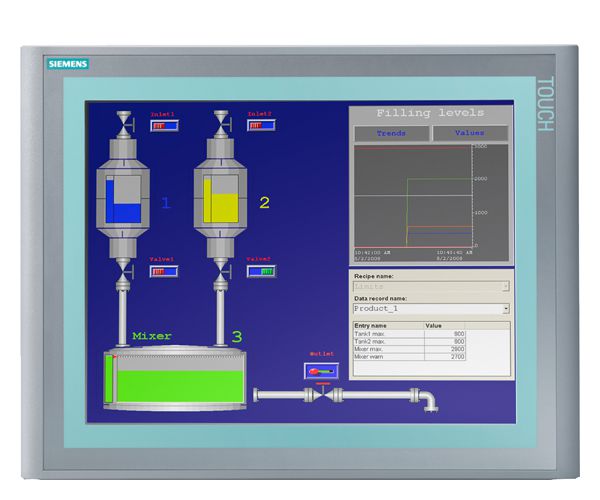This screenshot has width=600, height=500.
Task: Click the red outlet pipe valve
Action: [323, 394]
